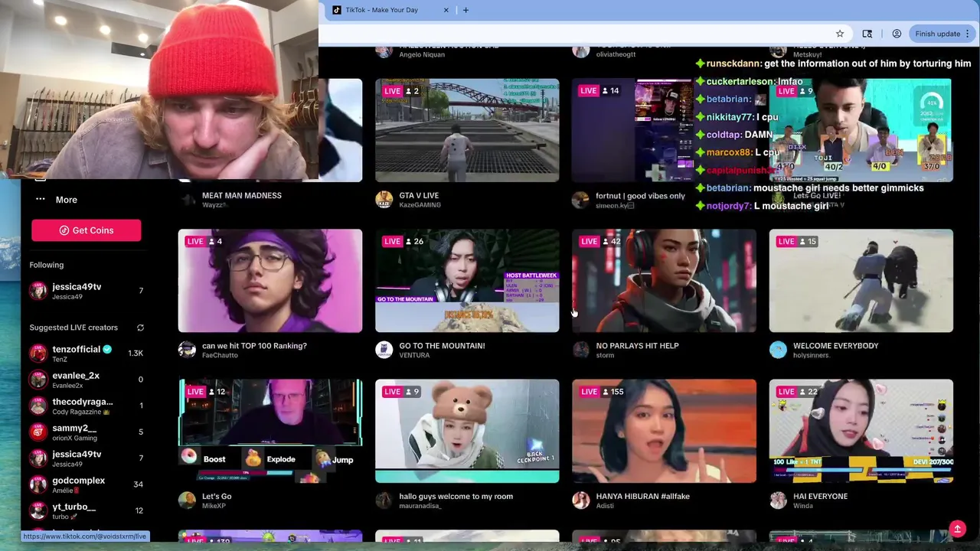Open the browser extensions or media icon
The width and height of the screenshot is (980, 551).
click(867, 34)
